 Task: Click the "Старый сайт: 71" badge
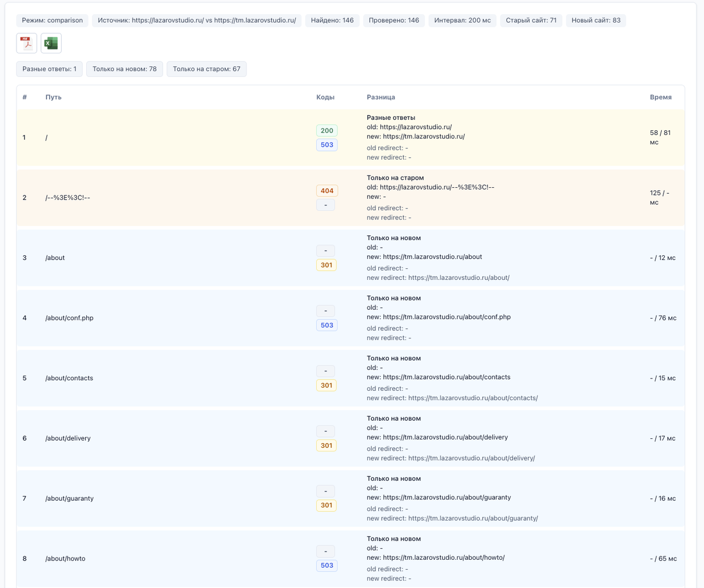coord(531,21)
